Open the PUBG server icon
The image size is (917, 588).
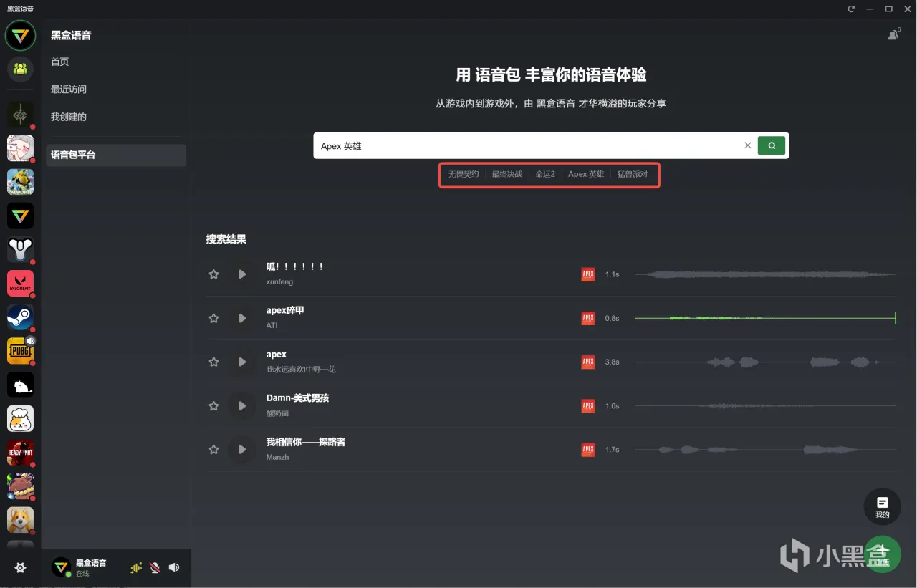click(20, 351)
